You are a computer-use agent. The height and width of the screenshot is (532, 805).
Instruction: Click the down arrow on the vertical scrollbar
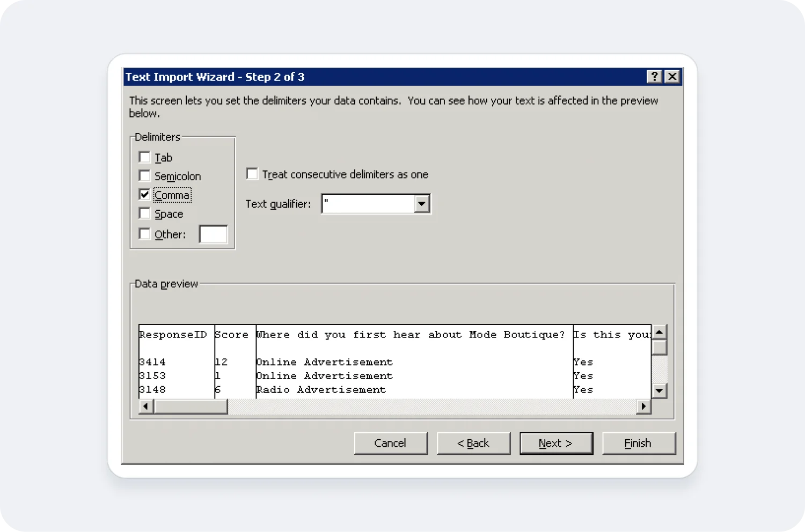pyautogui.click(x=660, y=391)
